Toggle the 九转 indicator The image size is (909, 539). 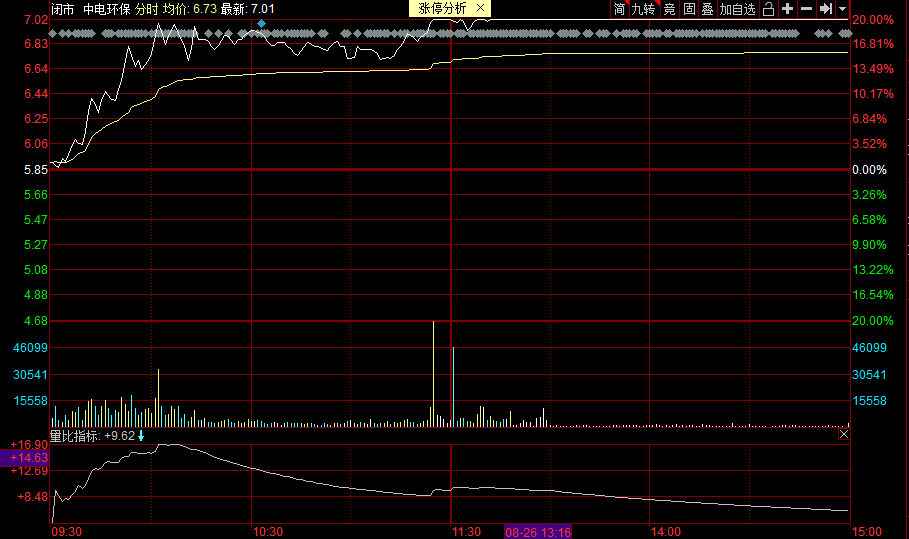coord(643,9)
